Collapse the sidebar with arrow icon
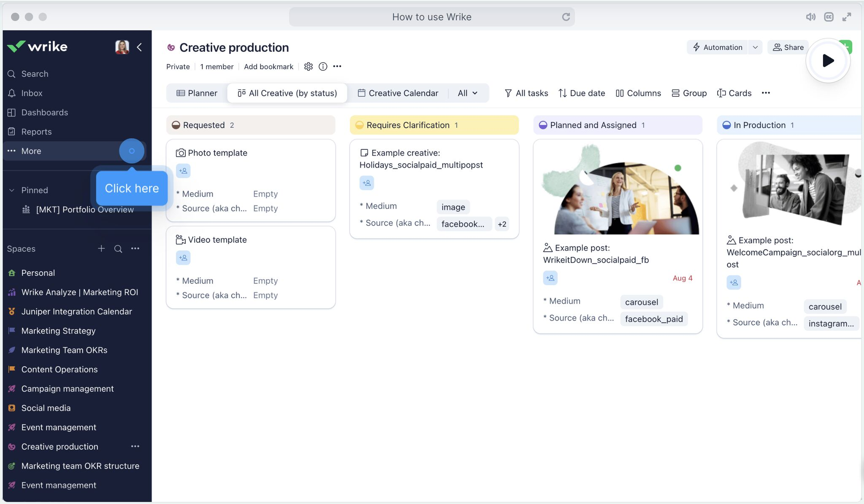 click(x=139, y=47)
